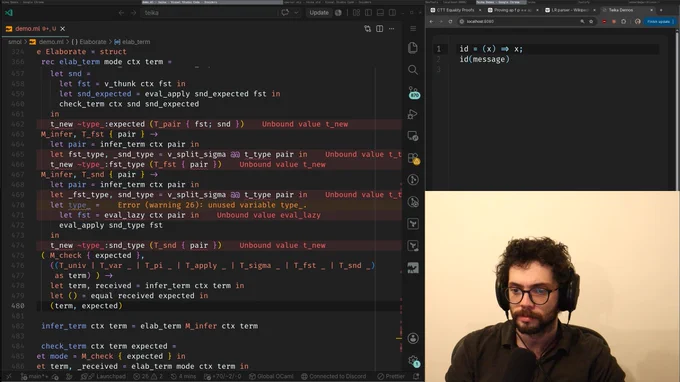Click the zoom magnifier icon in Chrome address bar
Screen dimensions: 680x382
[x=582, y=21]
